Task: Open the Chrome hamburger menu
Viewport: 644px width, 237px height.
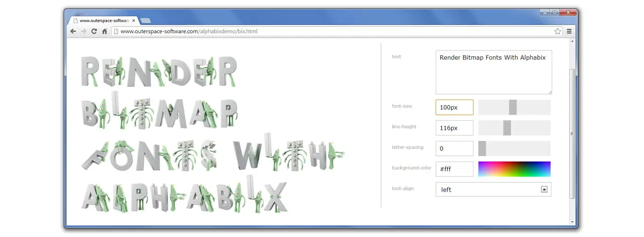Action: point(570,31)
